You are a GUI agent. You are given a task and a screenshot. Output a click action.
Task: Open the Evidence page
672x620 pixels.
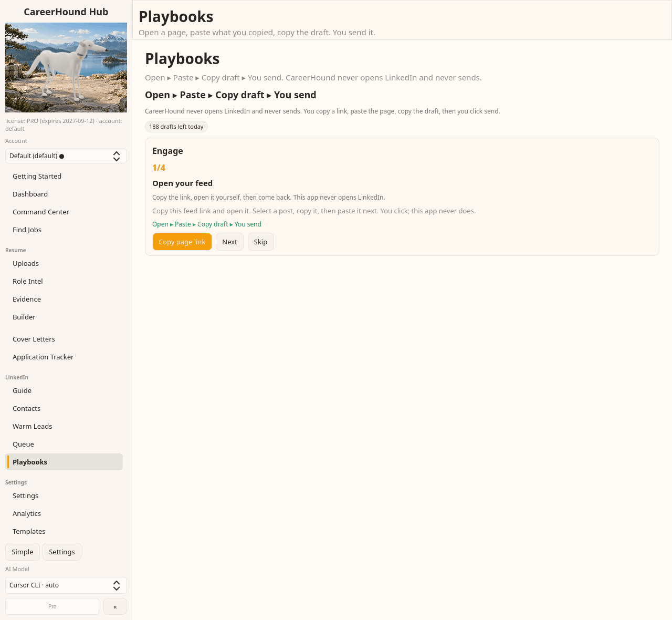coord(64,299)
